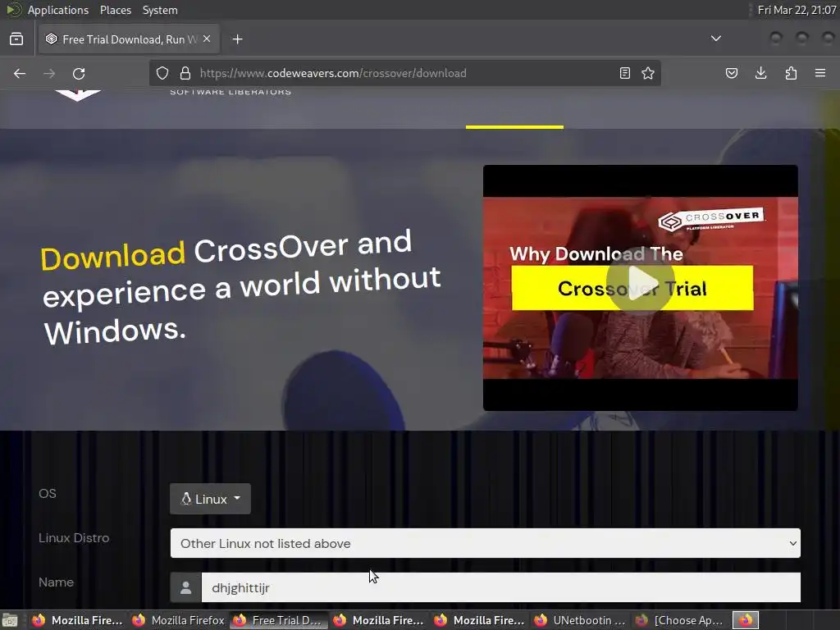The height and width of the screenshot is (630, 840).
Task: Reload the current page
Action: click(79, 73)
